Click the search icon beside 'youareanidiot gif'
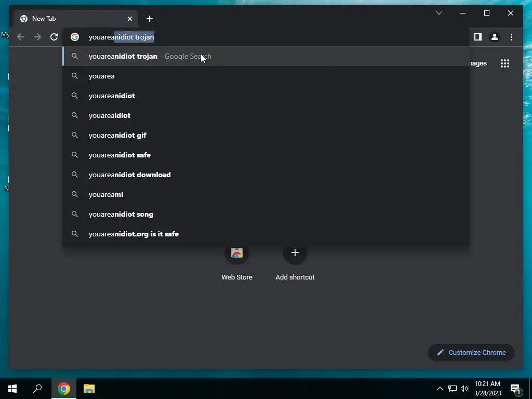Image resolution: width=532 pixels, height=399 pixels. 75,135
